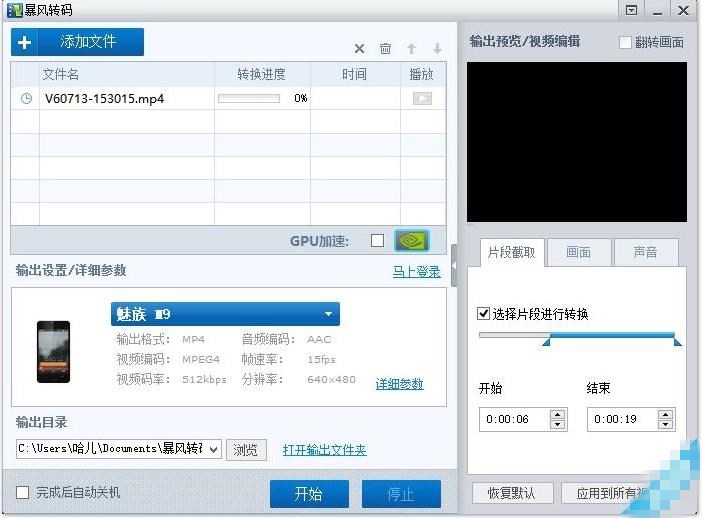Play V60713-153015.mp4 with the play icon
This screenshot has width=702, height=518.
point(422,98)
